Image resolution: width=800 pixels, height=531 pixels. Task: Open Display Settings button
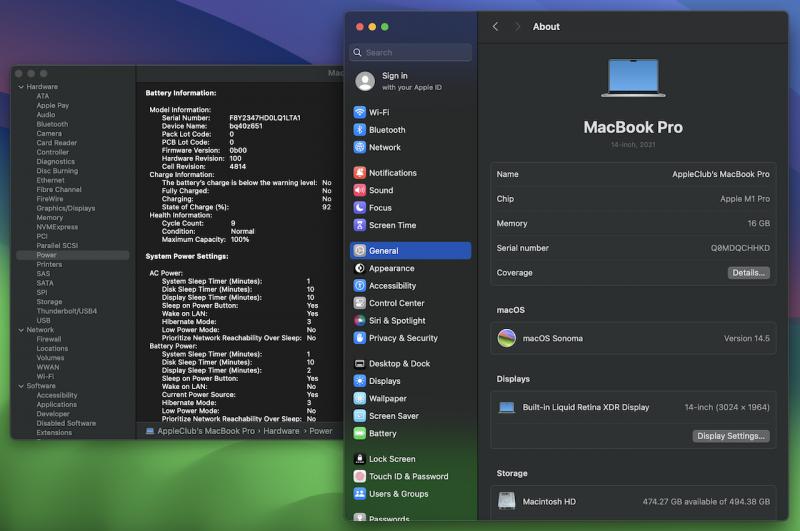click(x=731, y=436)
